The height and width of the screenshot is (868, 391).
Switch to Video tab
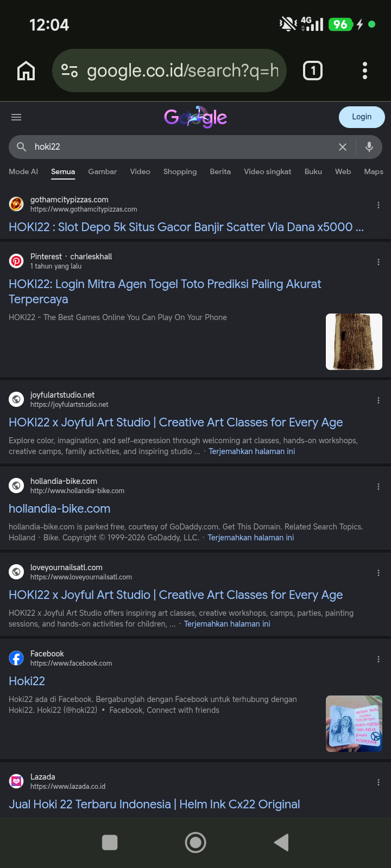tap(140, 171)
